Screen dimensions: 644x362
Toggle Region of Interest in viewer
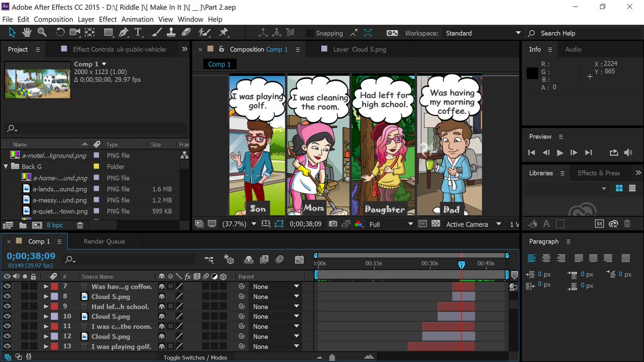(423, 224)
